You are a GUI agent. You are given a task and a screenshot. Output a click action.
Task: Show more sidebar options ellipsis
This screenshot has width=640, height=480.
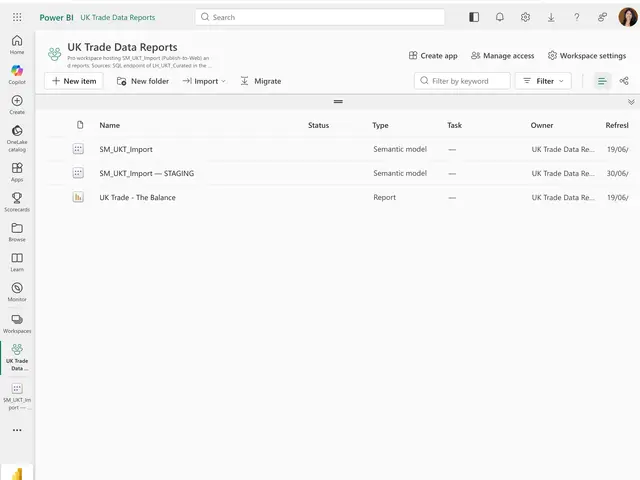17,430
